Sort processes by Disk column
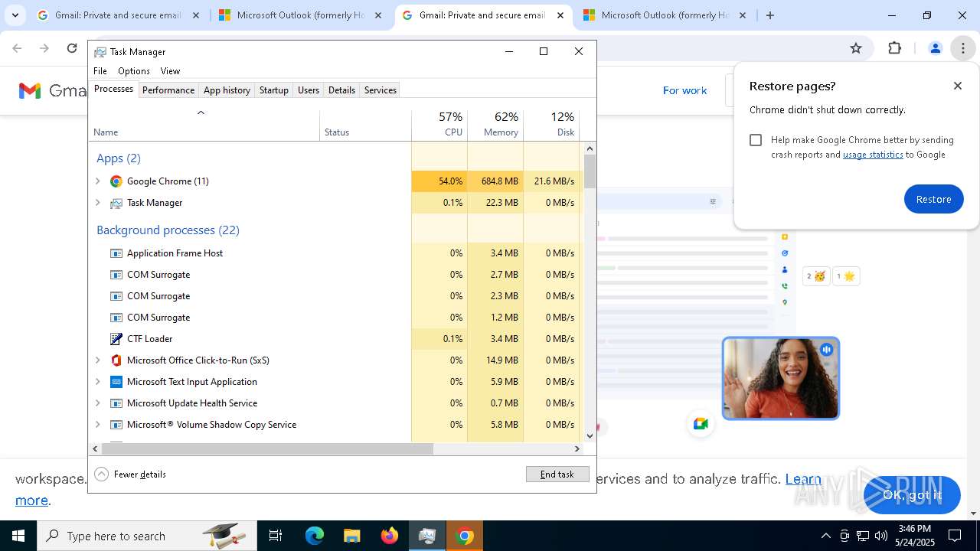This screenshot has width=980, height=551. point(551,125)
